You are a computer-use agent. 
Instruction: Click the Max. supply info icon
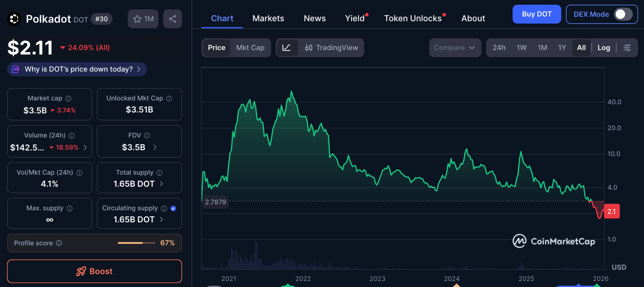(x=70, y=208)
